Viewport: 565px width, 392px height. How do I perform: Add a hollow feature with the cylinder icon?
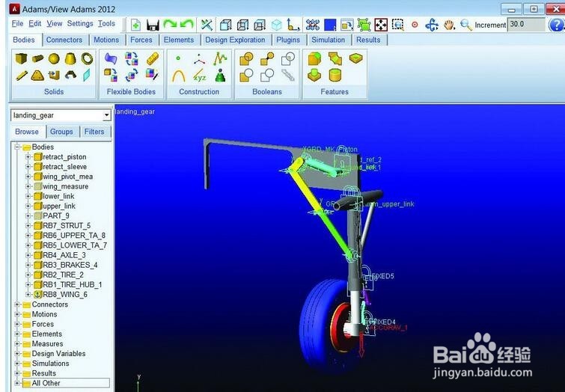[x=335, y=76]
